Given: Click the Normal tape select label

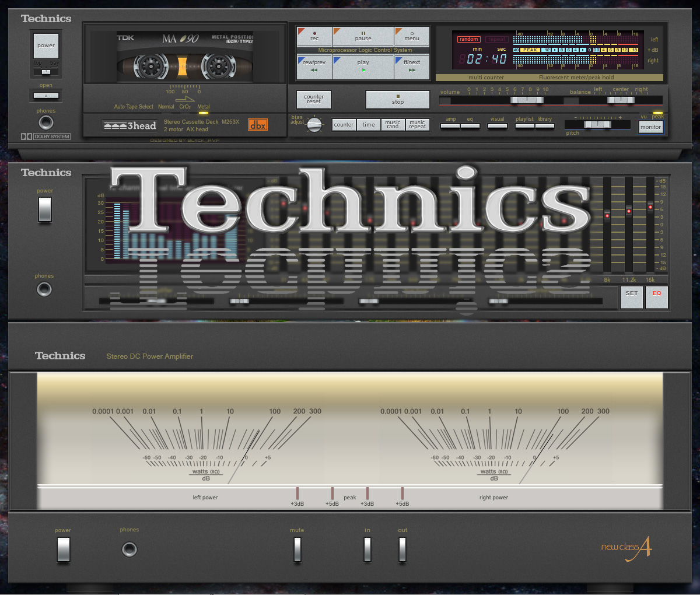Looking at the screenshot, I should click(x=166, y=107).
